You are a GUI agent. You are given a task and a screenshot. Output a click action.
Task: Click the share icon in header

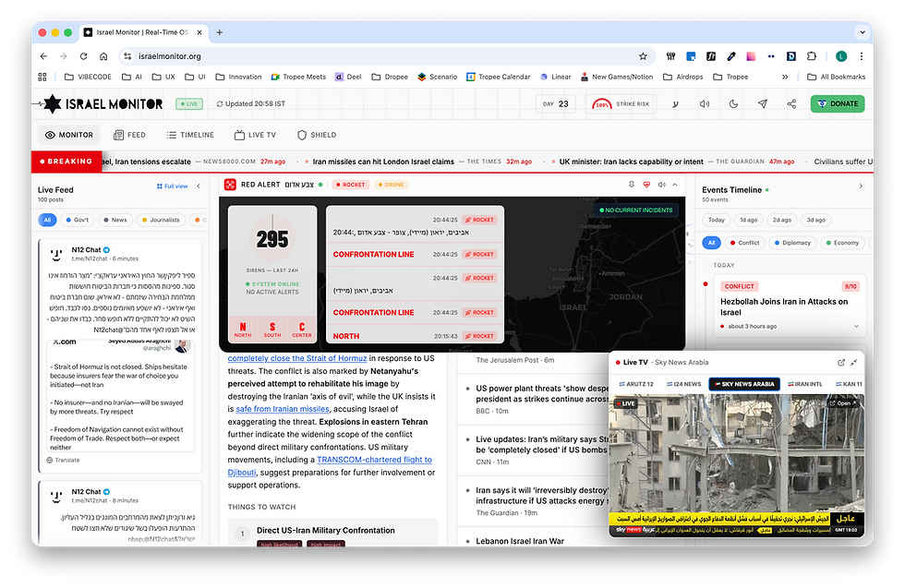pyautogui.click(x=791, y=104)
